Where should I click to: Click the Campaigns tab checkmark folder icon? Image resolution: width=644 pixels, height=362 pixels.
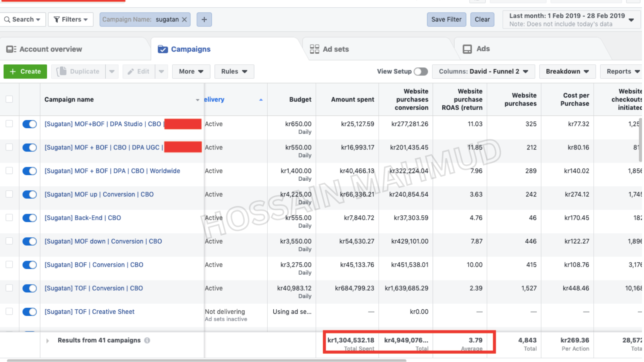163,49
